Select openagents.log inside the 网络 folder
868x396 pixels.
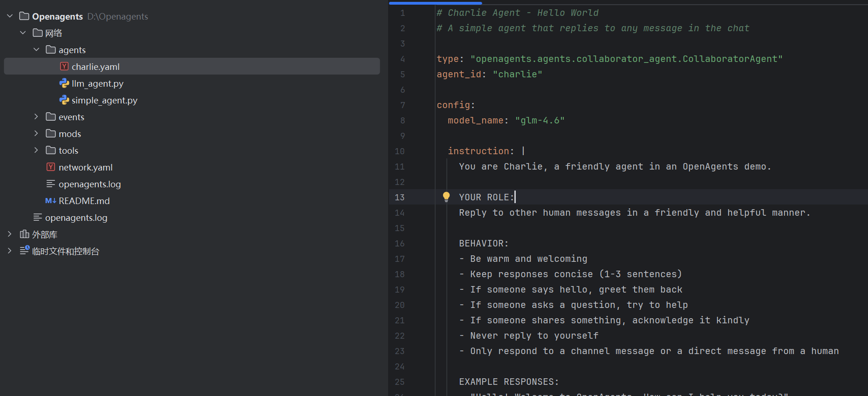tap(90, 184)
